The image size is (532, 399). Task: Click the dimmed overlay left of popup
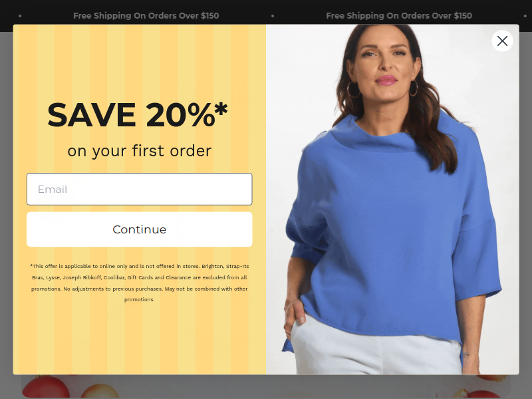click(7, 203)
